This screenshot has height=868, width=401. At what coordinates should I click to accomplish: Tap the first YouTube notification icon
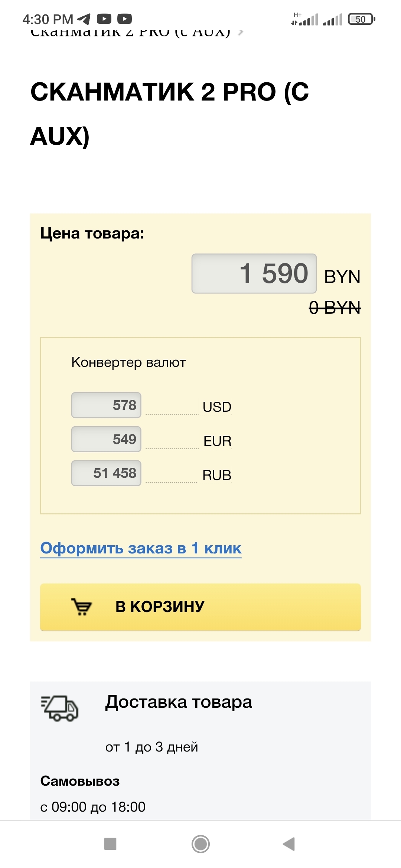pyautogui.click(x=104, y=19)
